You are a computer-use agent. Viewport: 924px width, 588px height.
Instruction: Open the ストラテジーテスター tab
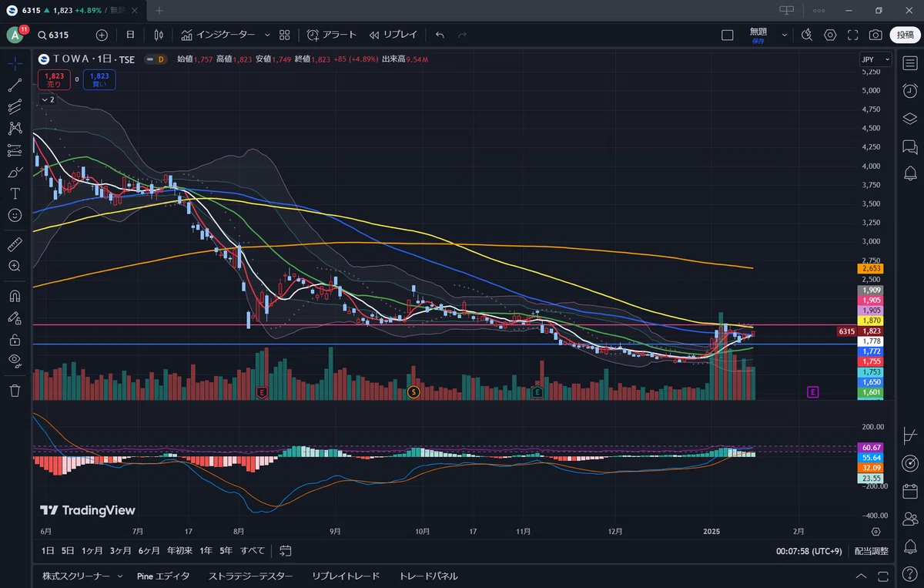pos(251,576)
